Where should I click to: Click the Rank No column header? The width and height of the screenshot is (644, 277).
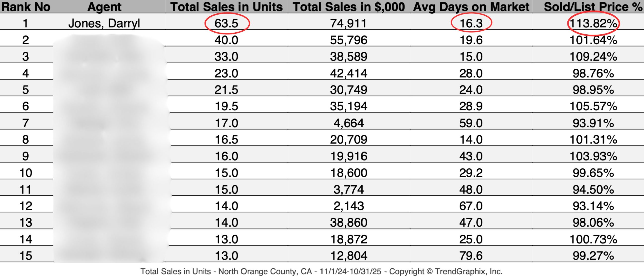(x=26, y=7)
